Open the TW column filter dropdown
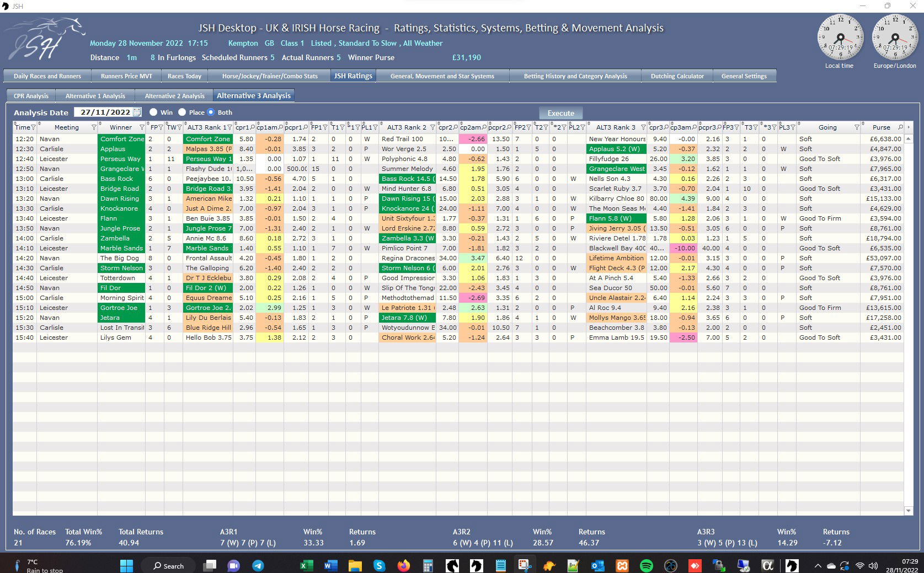This screenshot has height=573, width=924. click(179, 127)
